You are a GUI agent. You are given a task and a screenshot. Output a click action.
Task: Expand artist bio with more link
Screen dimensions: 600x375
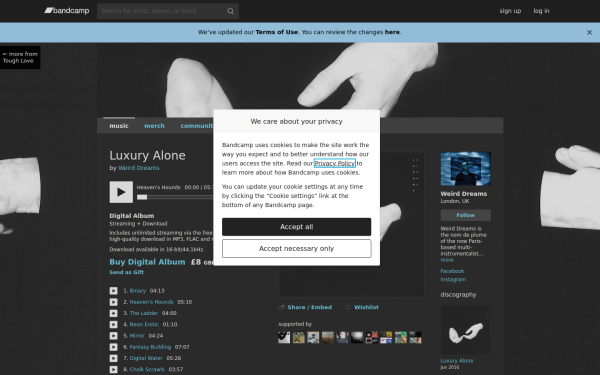pyautogui.click(x=447, y=260)
